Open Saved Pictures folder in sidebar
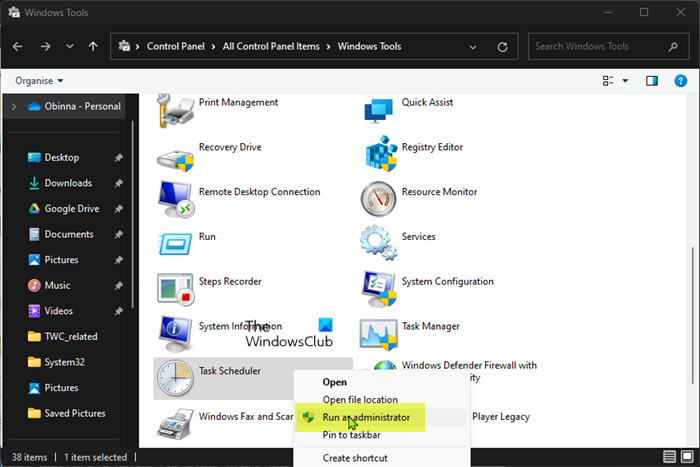 (75, 413)
